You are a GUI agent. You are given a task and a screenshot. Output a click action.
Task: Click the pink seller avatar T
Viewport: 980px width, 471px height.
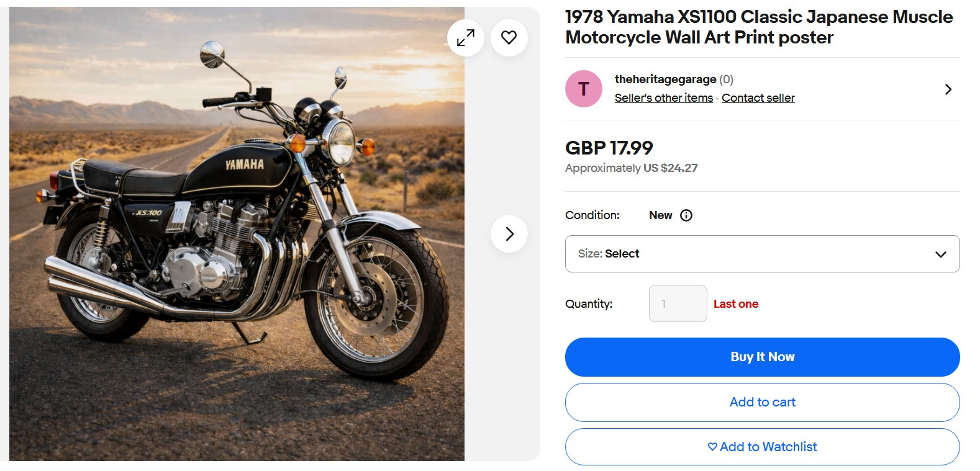click(x=583, y=89)
